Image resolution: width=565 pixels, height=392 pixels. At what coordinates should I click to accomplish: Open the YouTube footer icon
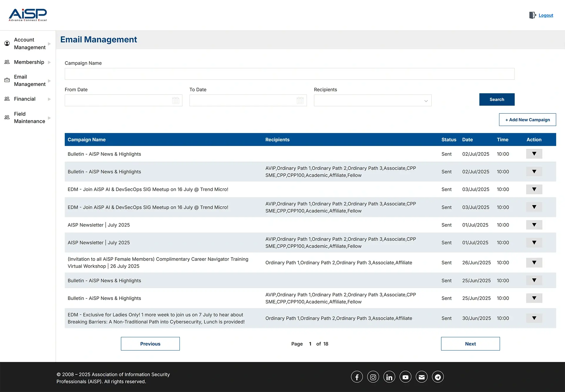click(405, 377)
